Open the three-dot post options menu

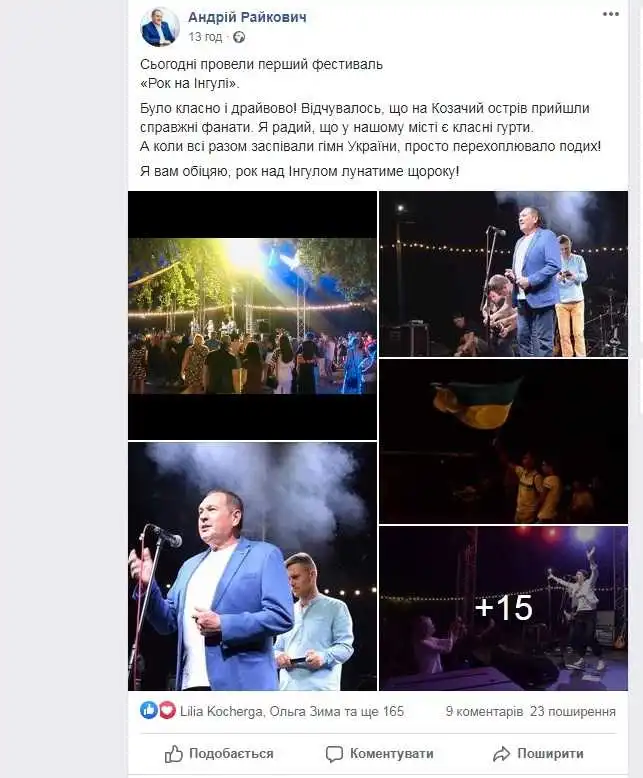pos(611,14)
